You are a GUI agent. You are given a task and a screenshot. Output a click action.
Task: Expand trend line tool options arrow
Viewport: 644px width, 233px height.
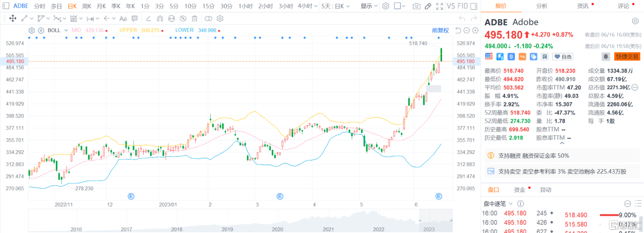coord(32,19)
